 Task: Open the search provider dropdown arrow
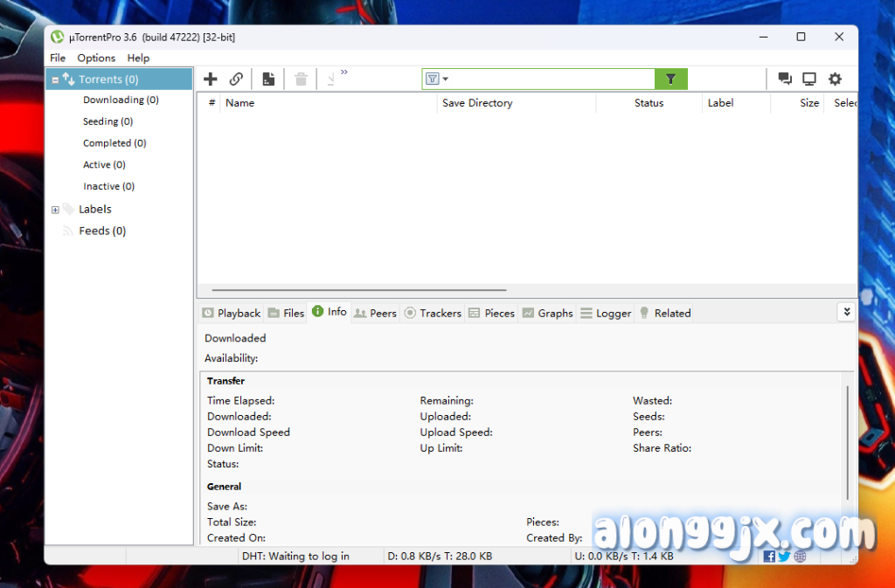pos(446,80)
